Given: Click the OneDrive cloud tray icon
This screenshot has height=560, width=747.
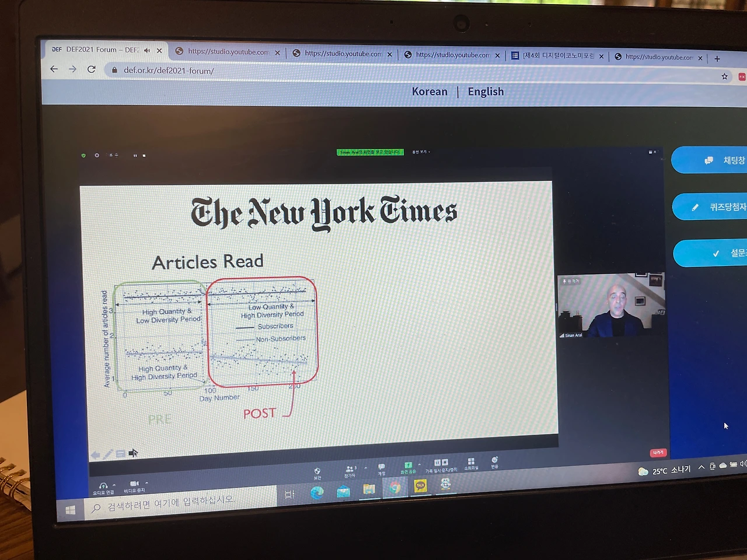Looking at the screenshot, I should (722, 466).
